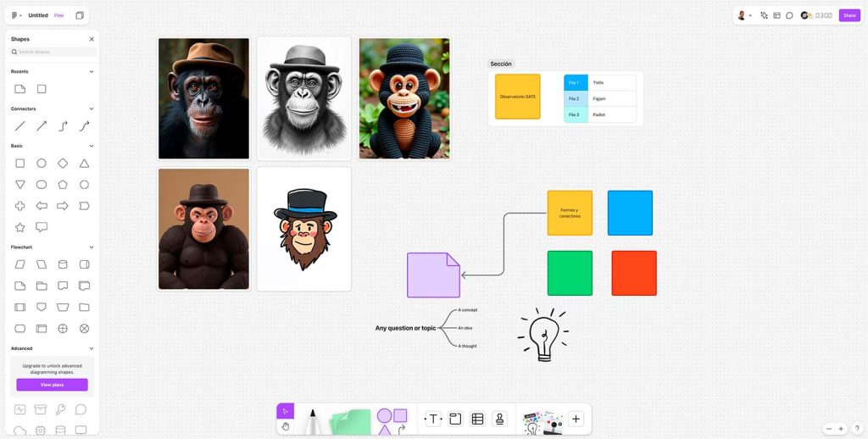Click the Search shapes field
The width and height of the screenshot is (868, 439).
click(x=53, y=52)
